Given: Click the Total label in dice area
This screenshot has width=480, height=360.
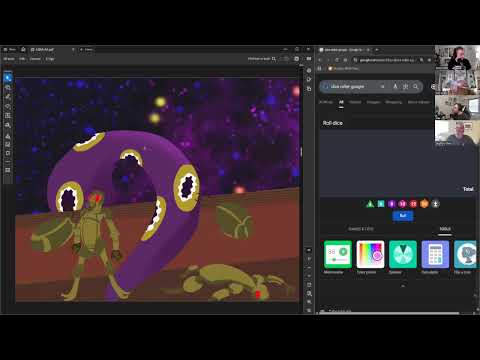Looking at the screenshot, I should pos(468,189).
